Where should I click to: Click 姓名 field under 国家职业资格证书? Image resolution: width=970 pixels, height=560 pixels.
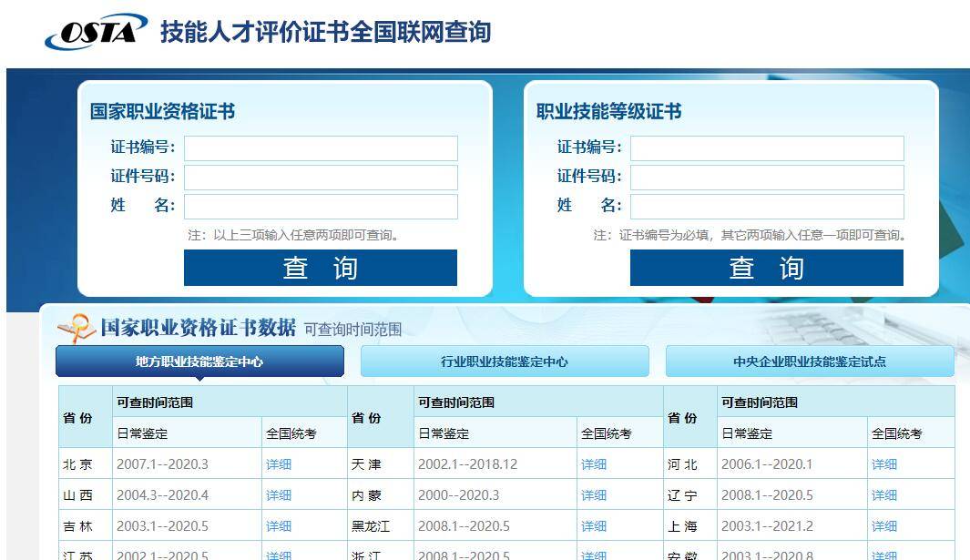pyautogui.click(x=321, y=207)
